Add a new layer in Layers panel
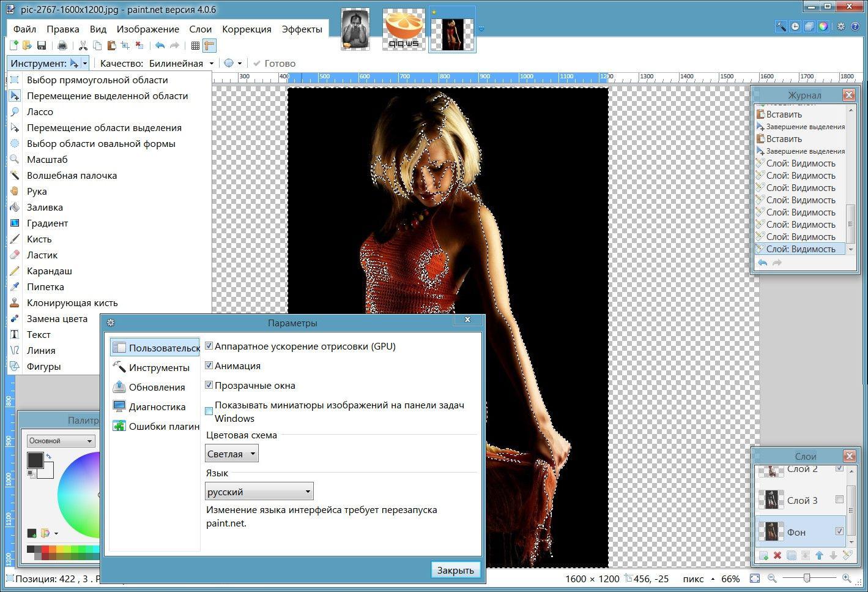The width and height of the screenshot is (868, 592). click(763, 555)
